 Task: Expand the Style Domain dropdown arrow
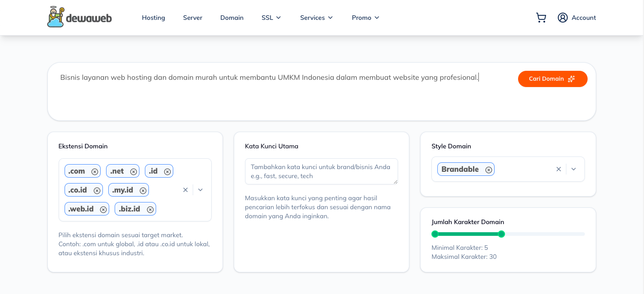coord(574,169)
